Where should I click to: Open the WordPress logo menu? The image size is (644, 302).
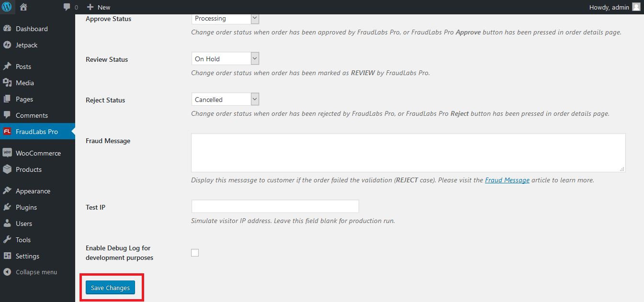7,7
